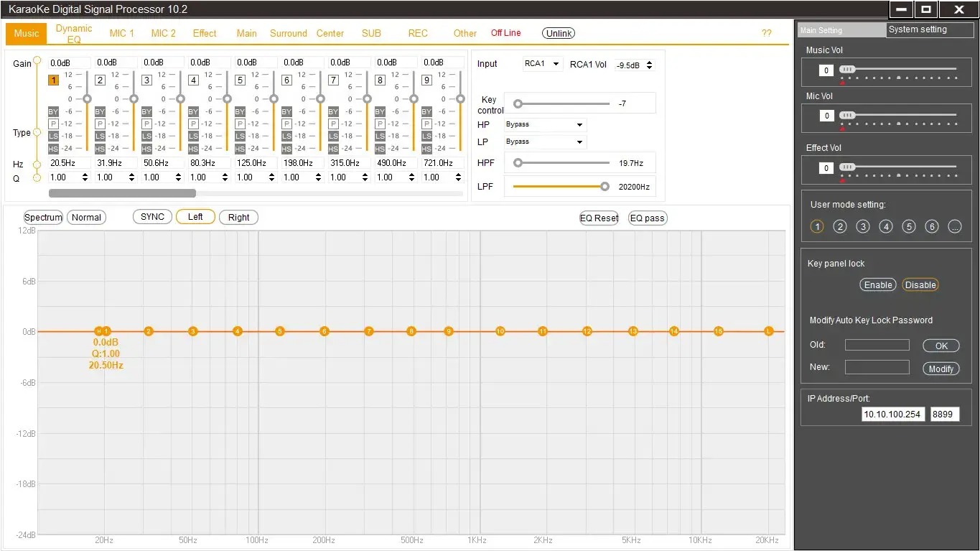
Task: Open the Input source RCA1 dropdown
Action: [543, 64]
